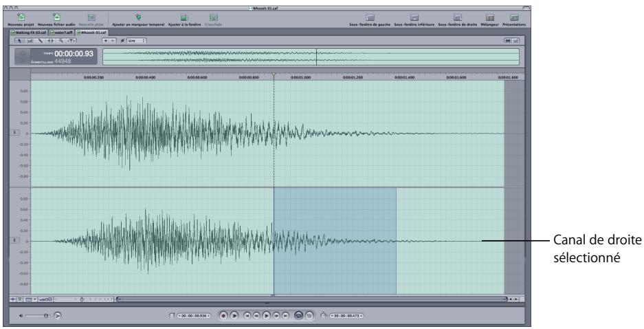Viewport: 644px width, 329px height.
Task: Click the previous selection arrow button
Action: (x=106, y=41)
